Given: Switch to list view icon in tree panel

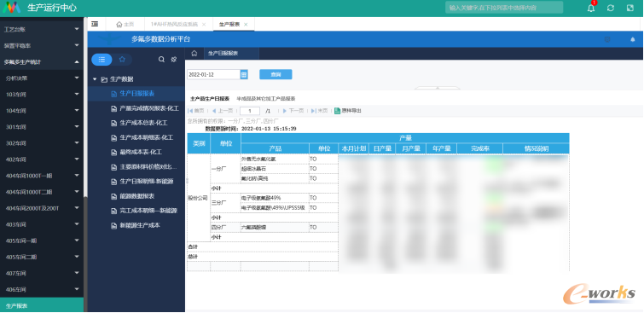Looking at the screenshot, I should tap(102, 60).
